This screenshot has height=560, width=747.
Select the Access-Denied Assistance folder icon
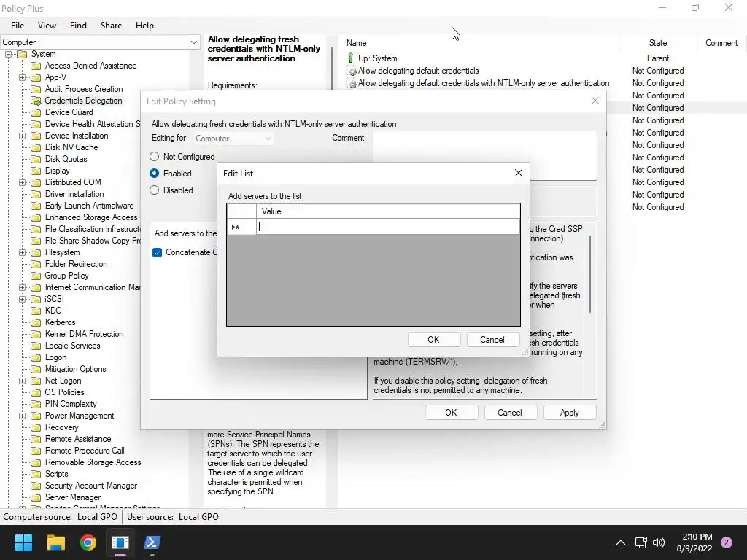[36, 66]
